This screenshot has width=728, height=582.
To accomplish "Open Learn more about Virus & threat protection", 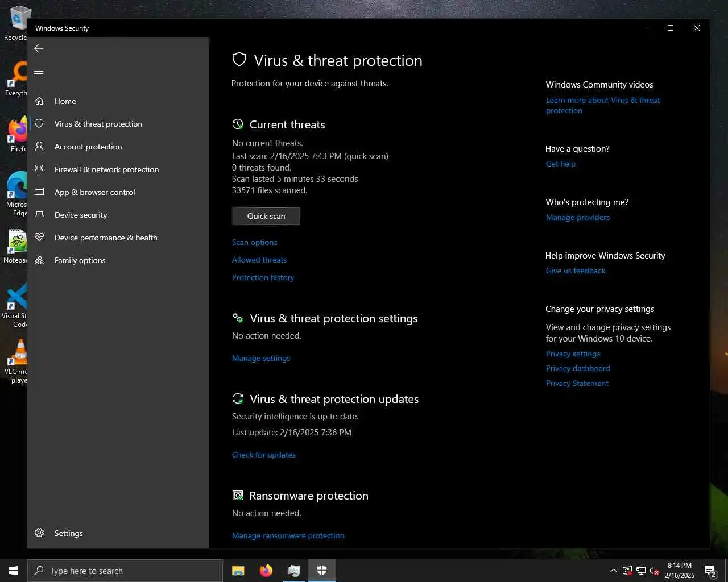I will pyautogui.click(x=602, y=105).
